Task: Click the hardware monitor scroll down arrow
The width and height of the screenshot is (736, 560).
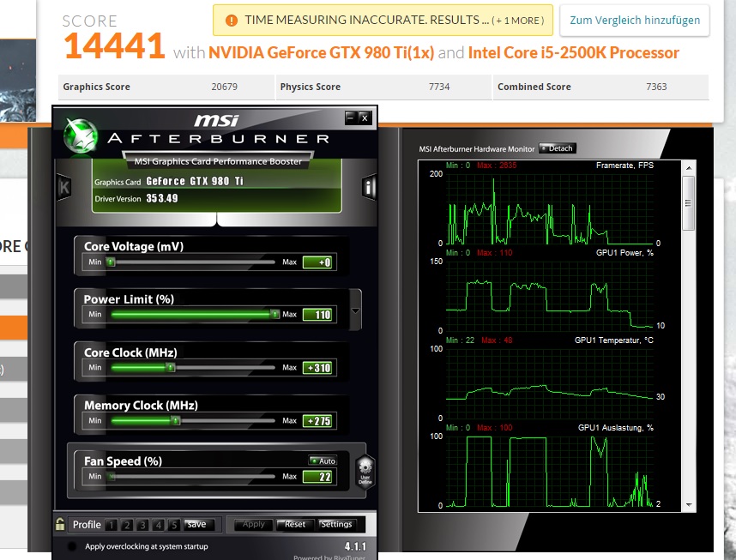Action: point(689,505)
